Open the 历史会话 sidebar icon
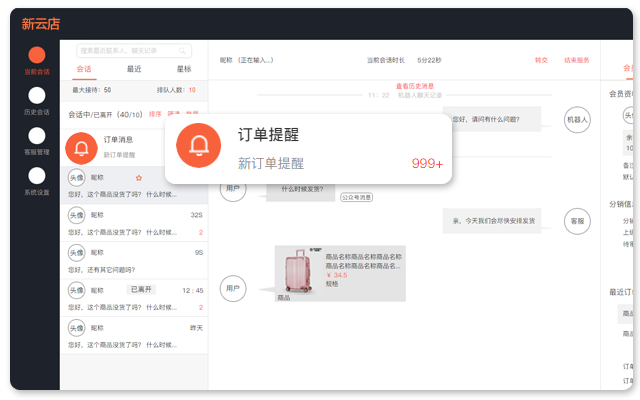The height and width of the screenshot is (400, 640). 37,96
